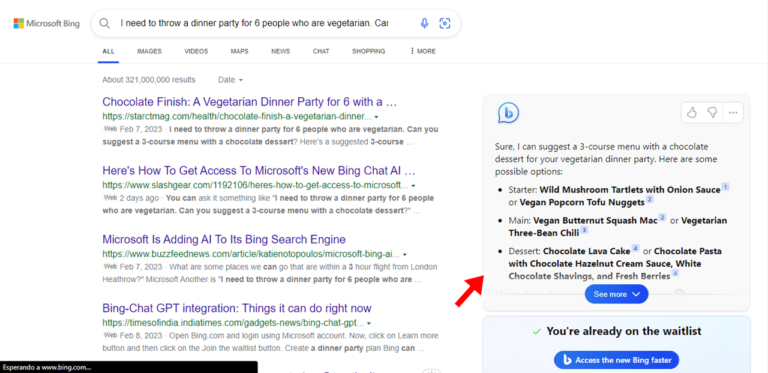Expand slashgear.com result URL arrow
Viewport: 768px width, 373px height.
(x=413, y=186)
